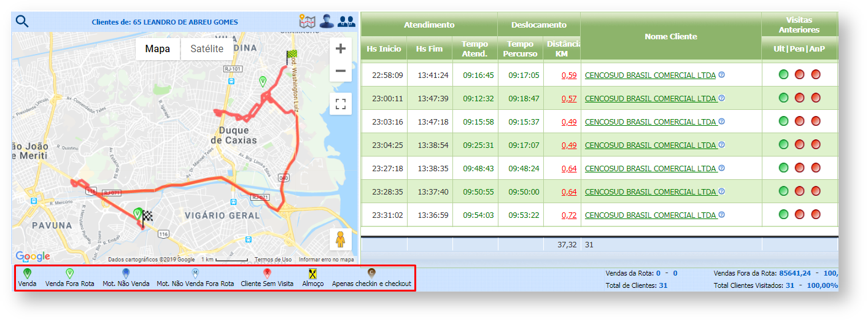This screenshot has height=321, width=868.
Task: Click total distance 37,32 in footer
Action: click(566, 245)
